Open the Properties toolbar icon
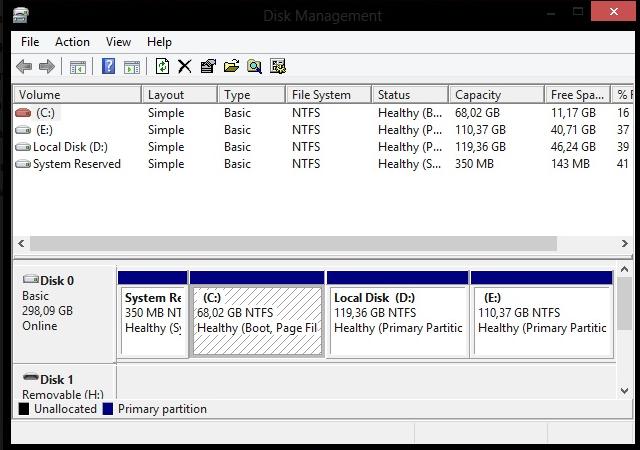This screenshot has height=450, width=640. 208,66
